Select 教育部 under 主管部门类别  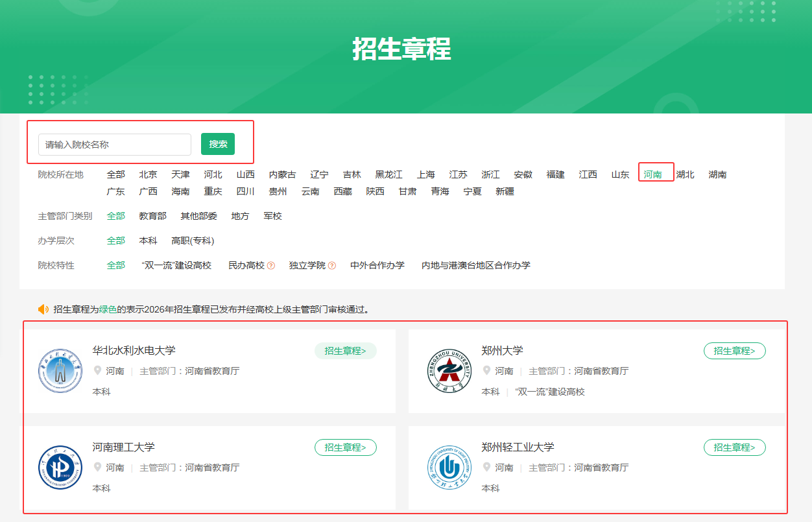(x=153, y=216)
